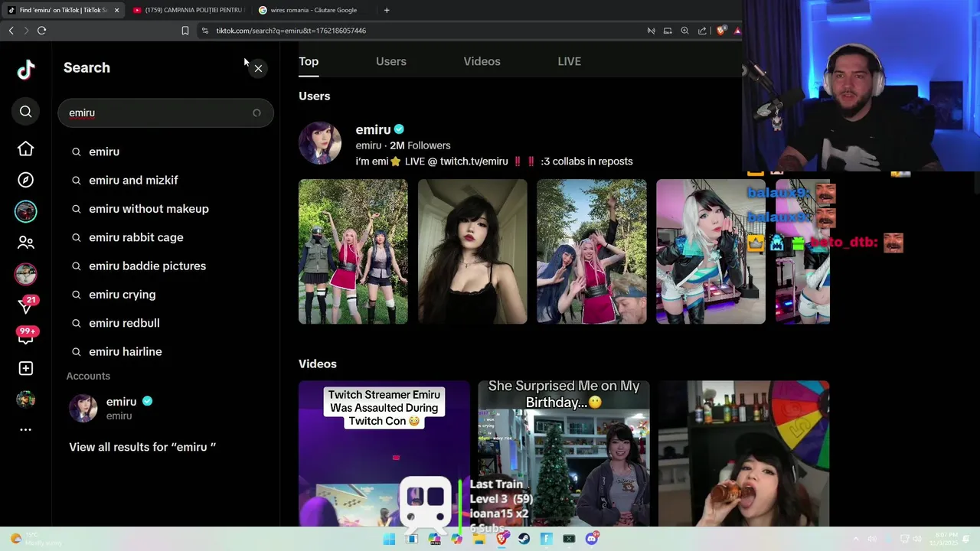Switch to the Users results tab
The image size is (980, 551).
391,61
